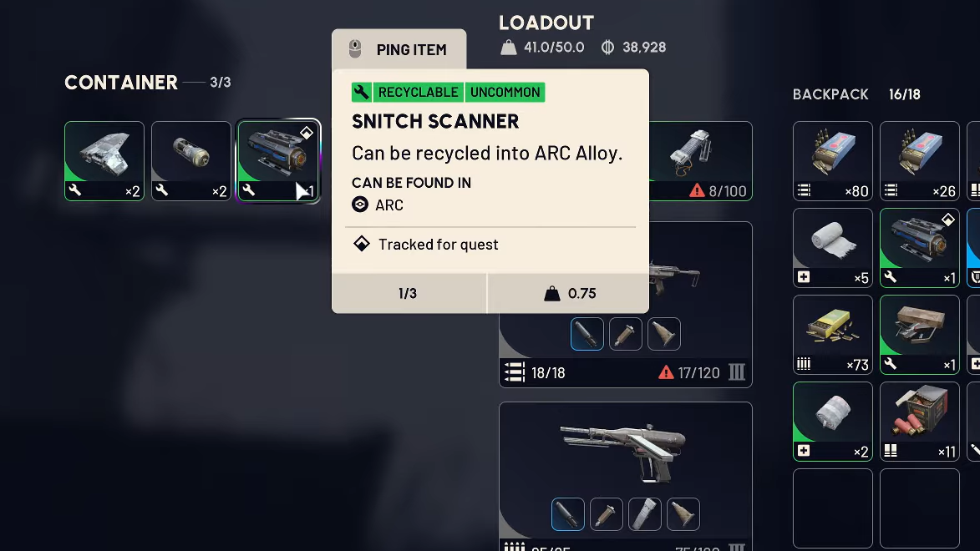This screenshot has height=551, width=980.
Task: Pick the metal parts item stacked x2
Action: [x=104, y=160]
